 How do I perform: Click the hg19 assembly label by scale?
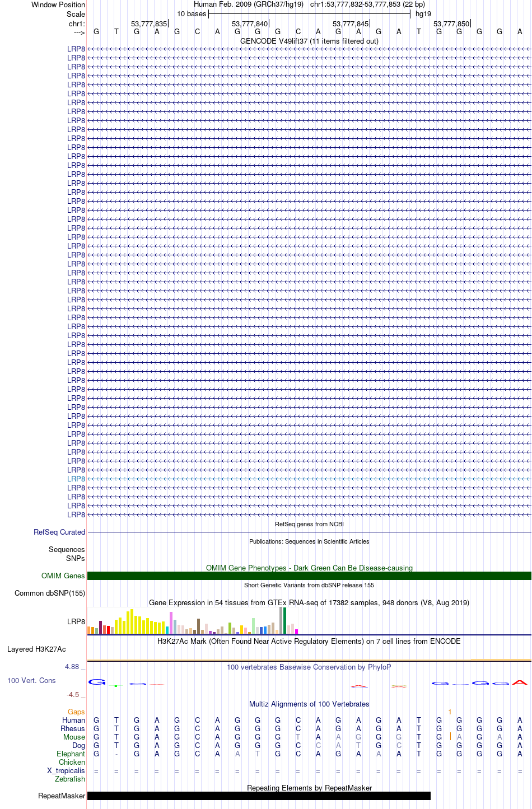coord(423,13)
